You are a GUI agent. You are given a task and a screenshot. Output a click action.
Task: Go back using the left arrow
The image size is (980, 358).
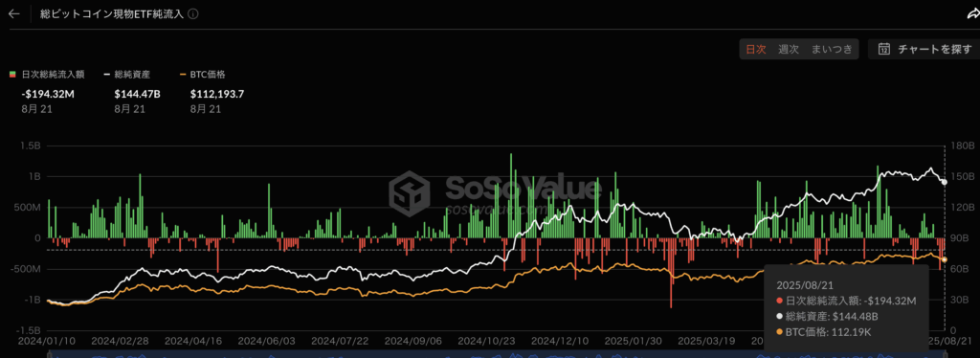[x=14, y=13]
